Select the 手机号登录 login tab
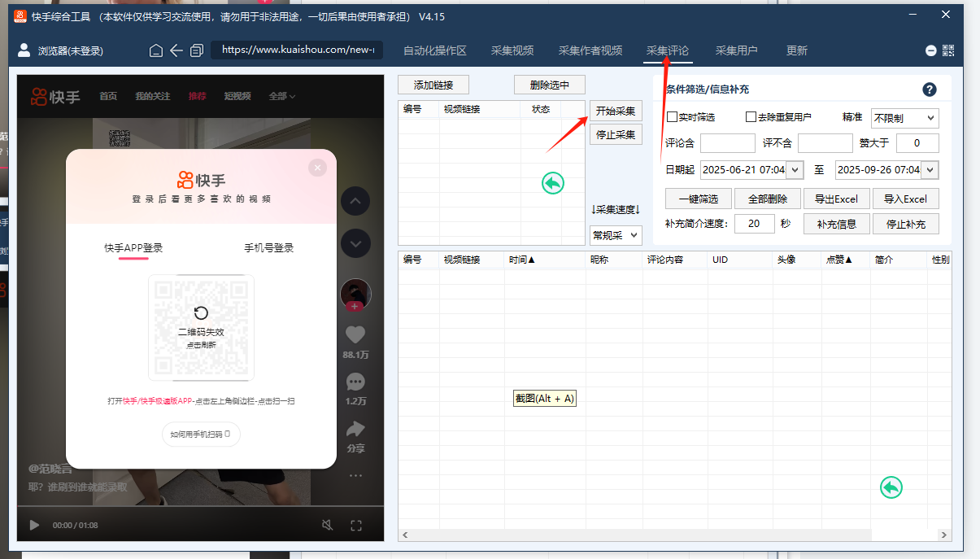 [x=269, y=248]
